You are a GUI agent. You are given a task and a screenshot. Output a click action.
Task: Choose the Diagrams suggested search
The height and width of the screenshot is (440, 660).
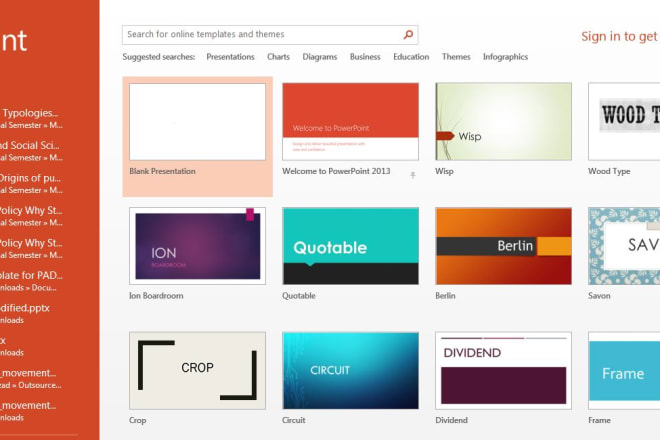point(319,57)
